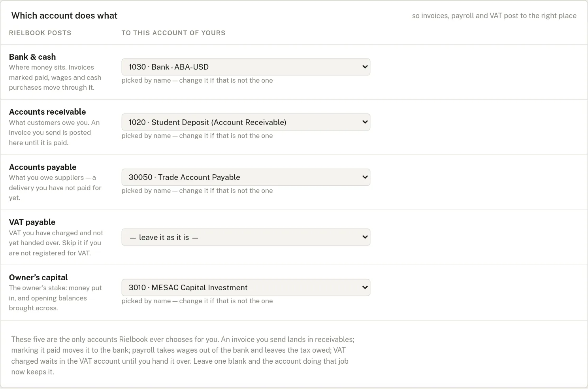The image size is (588, 389).
Task: Click the 'Where money sits' description text
Action: [55, 77]
